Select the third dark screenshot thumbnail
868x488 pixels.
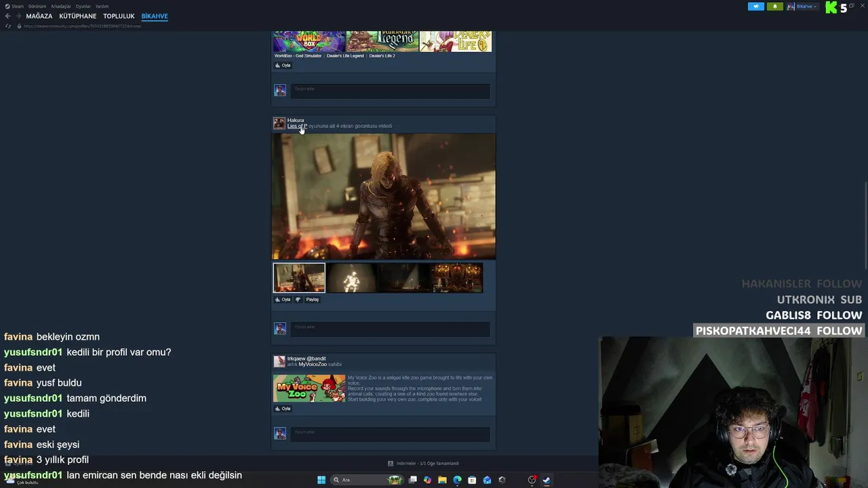pyautogui.click(x=404, y=278)
